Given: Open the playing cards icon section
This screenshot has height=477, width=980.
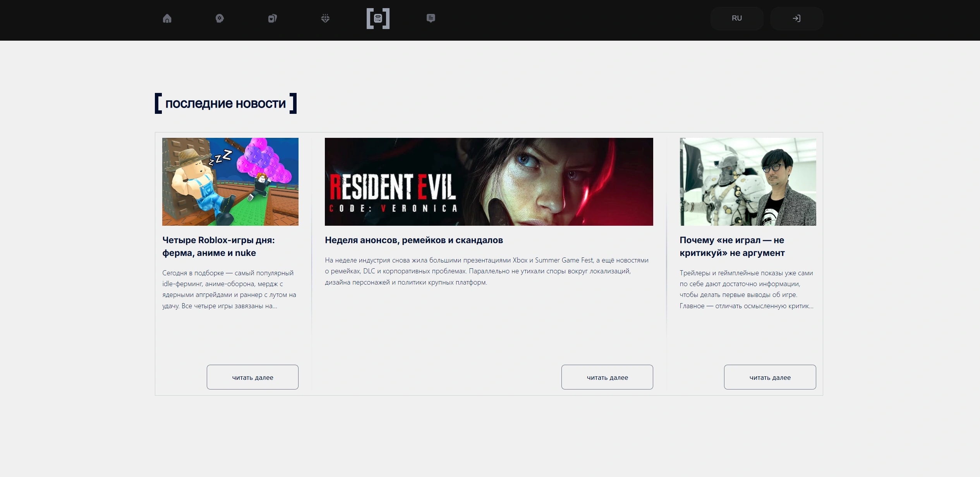Looking at the screenshot, I should 273,18.
